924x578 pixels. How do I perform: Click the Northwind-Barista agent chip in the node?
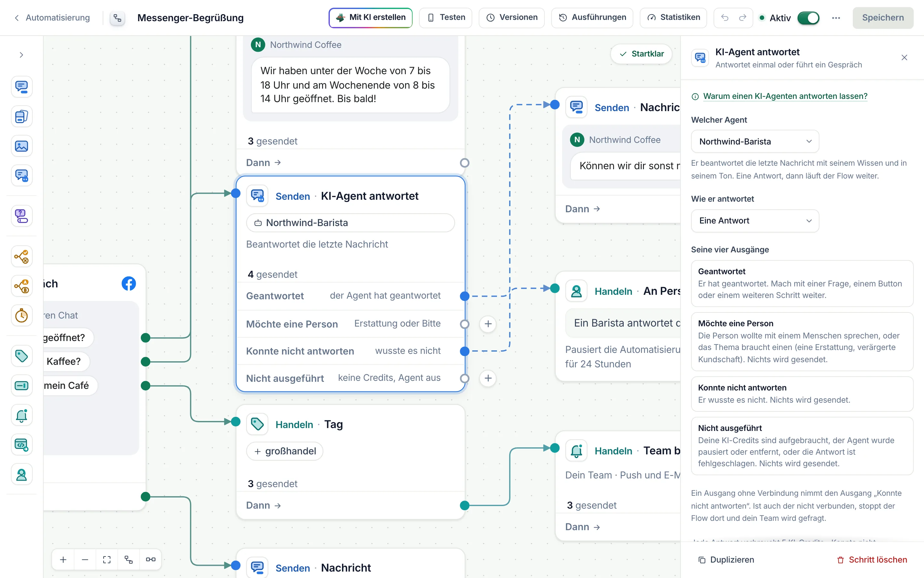pyautogui.click(x=350, y=223)
